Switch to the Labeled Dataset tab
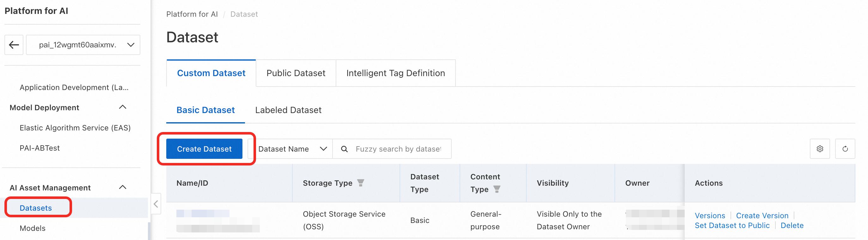The image size is (868, 240). click(288, 110)
